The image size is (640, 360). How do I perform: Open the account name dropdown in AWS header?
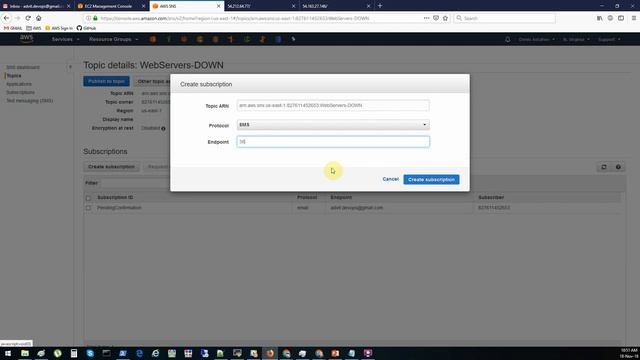point(536,40)
